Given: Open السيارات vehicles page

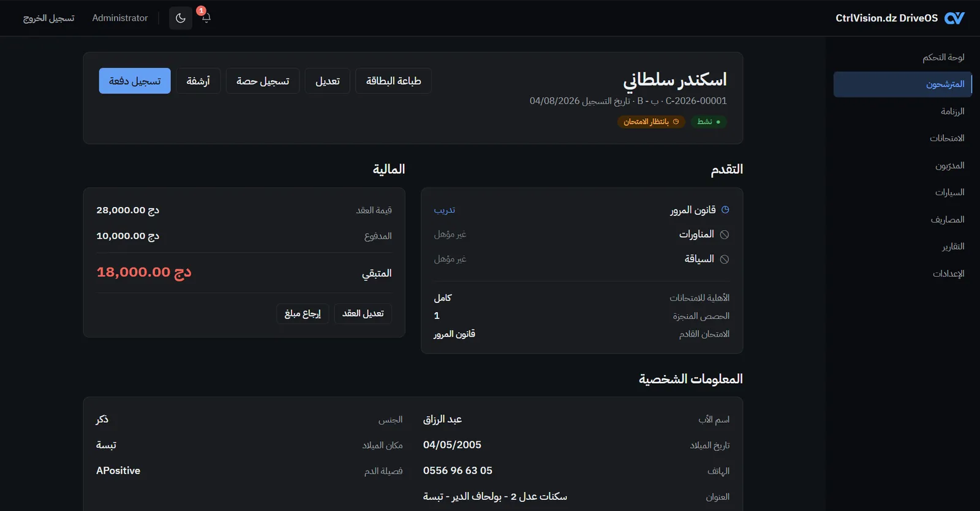Looking at the screenshot, I should pyautogui.click(x=903, y=192).
